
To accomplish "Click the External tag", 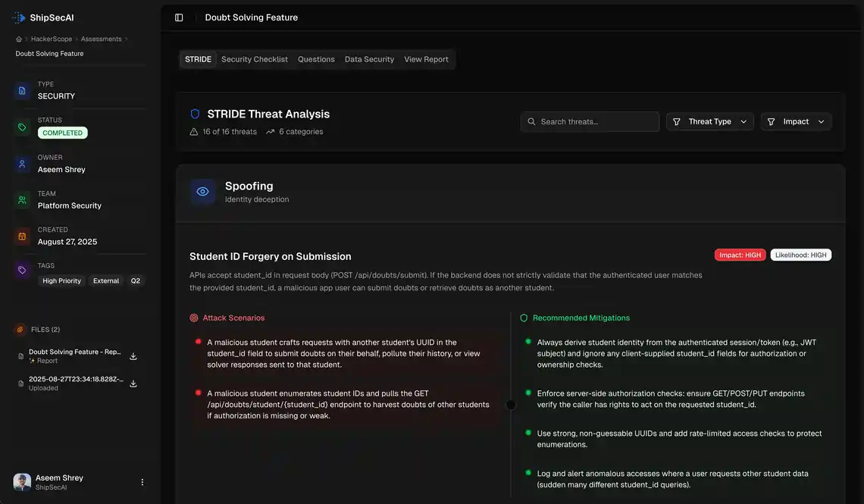I will click(x=106, y=281).
